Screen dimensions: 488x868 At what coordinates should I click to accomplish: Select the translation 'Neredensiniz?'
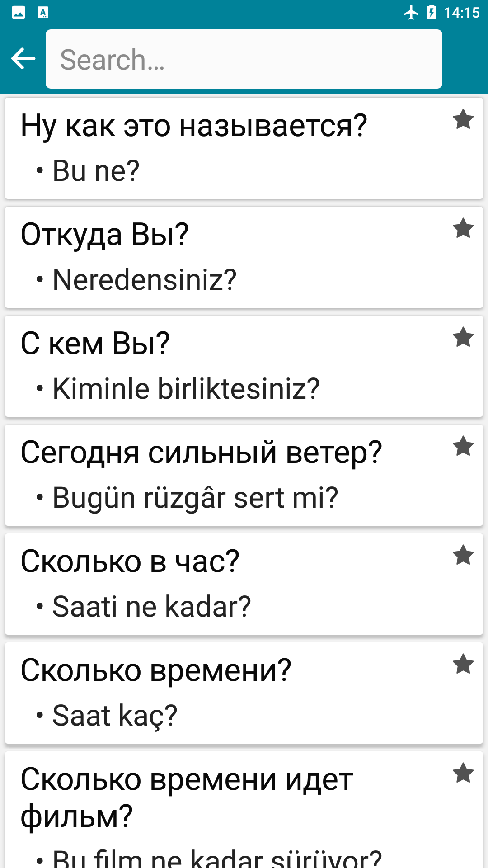(145, 280)
